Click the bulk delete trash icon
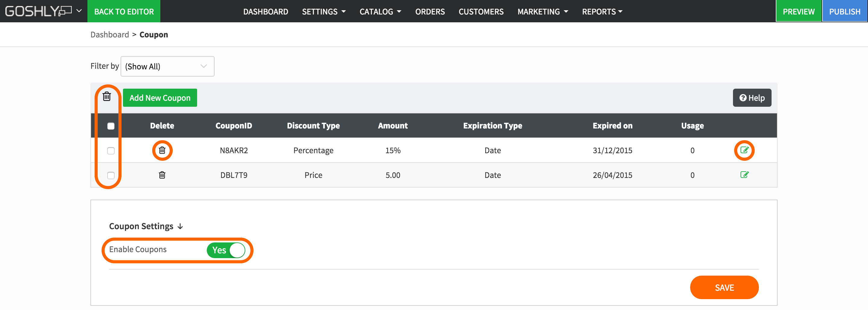 tap(106, 96)
